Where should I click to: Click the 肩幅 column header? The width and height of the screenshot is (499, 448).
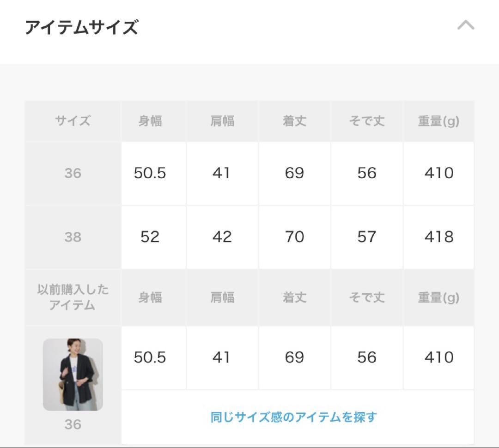pos(222,121)
